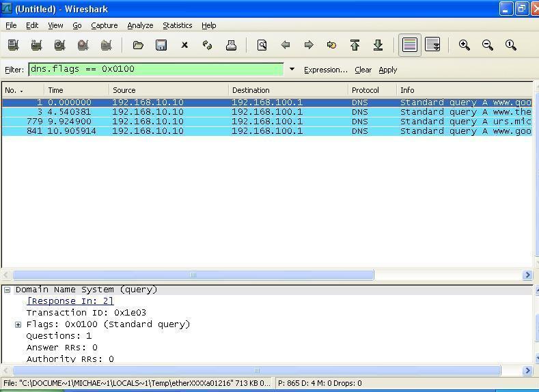Screen dimensions: 539x392
Task: Open the Analyze menu
Action: coord(140,25)
